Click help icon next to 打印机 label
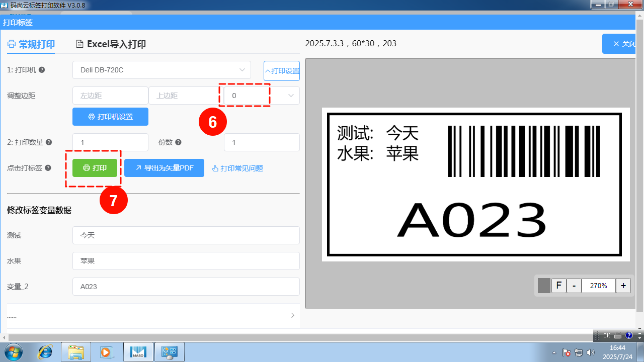The width and height of the screenshot is (644, 362). [x=42, y=70]
